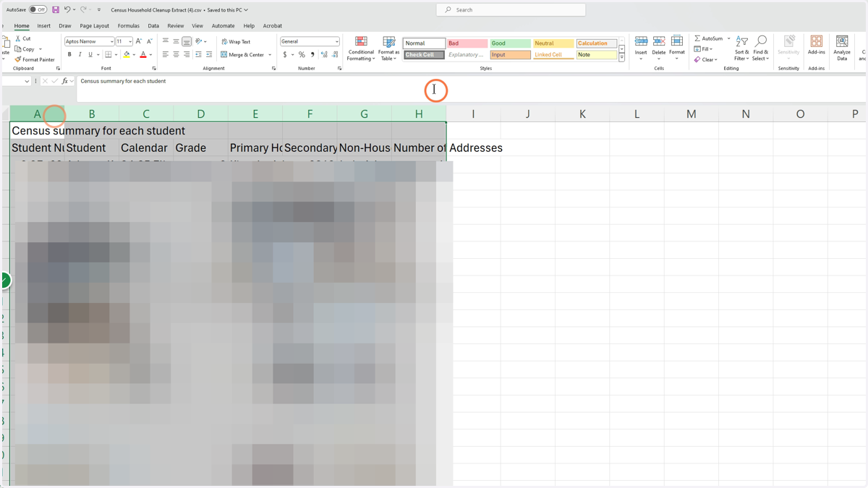Switch to the Data tab

click(x=153, y=25)
